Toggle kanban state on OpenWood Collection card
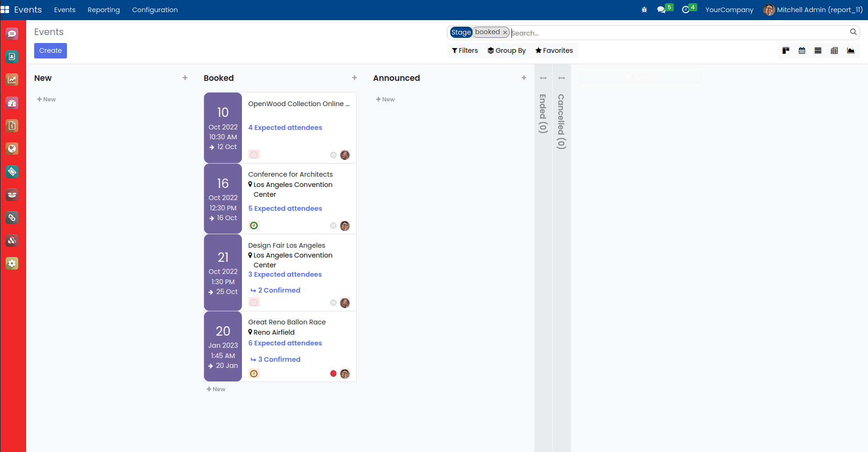The image size is (868, 452). click(333, 155)
